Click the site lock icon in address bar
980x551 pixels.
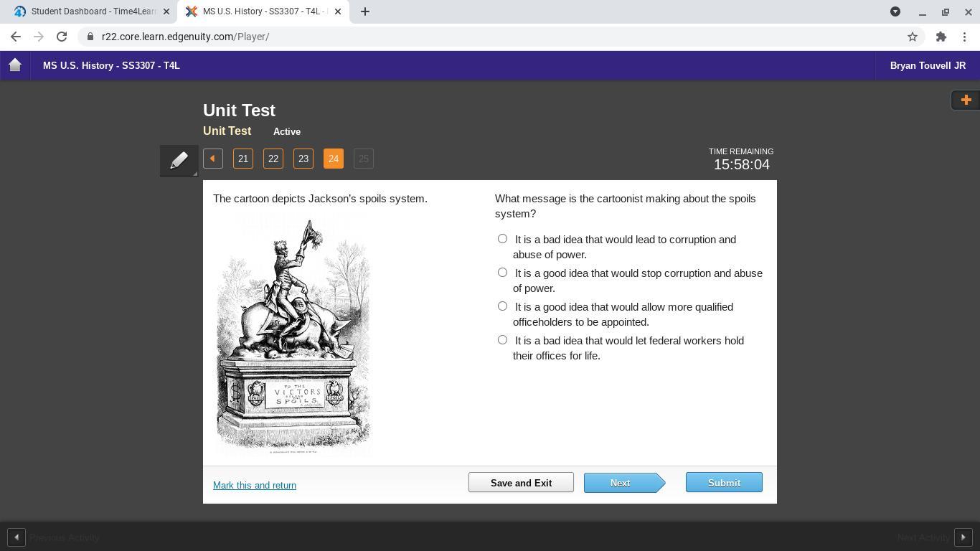pyautogui.click(x=90, y=37)
